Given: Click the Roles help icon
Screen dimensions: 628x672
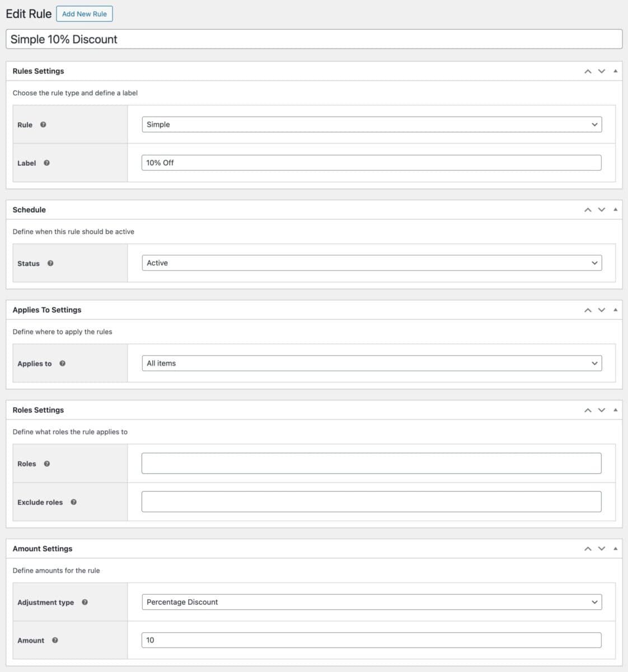Looking at the screenshot, I should (x=46, y=464).
